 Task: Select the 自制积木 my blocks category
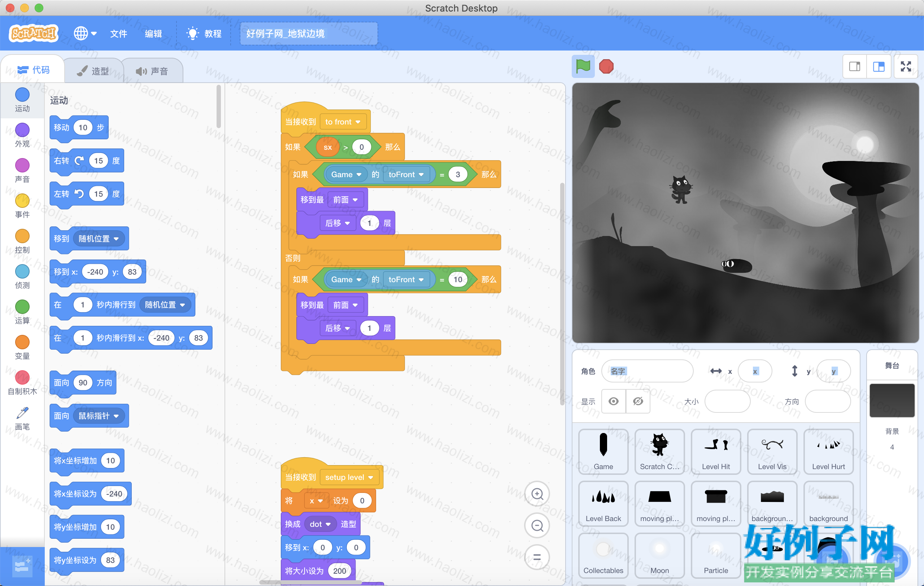click(22, 382)
